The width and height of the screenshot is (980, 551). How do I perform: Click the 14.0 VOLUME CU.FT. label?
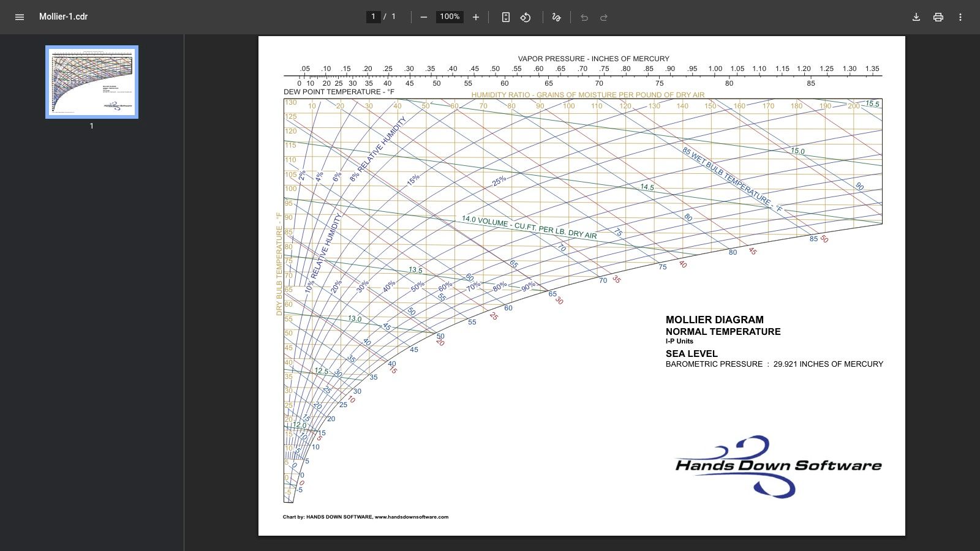pos(529,227)
